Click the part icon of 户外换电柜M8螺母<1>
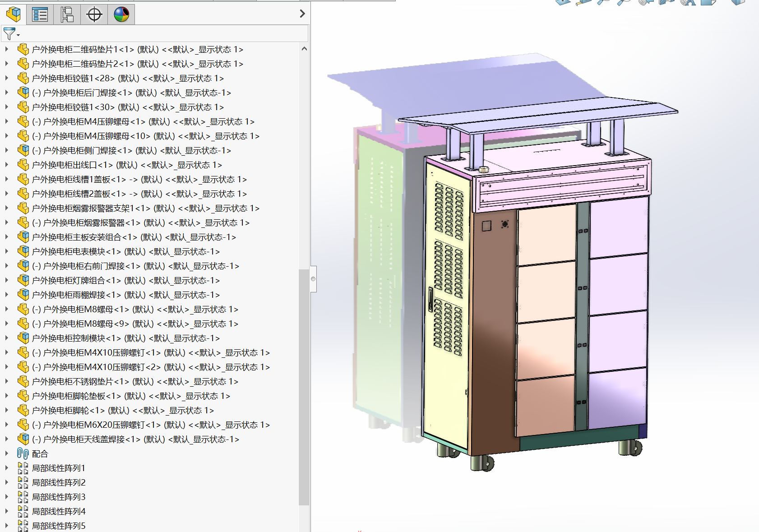The width and height of the screenshot is (759, 532). point(23,309)
